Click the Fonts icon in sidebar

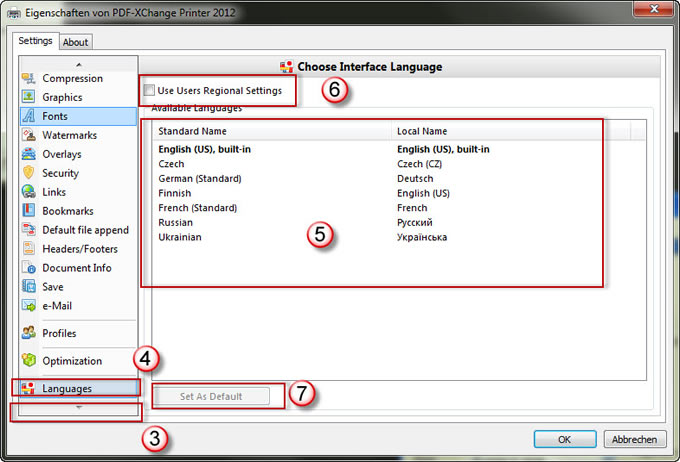tap(29, 116)
